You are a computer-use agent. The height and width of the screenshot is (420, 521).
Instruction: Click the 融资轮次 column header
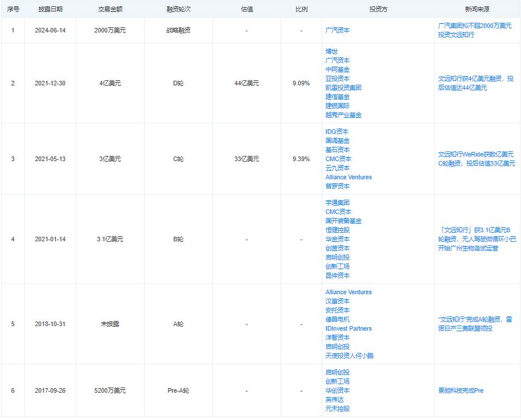tap(178, 9)
